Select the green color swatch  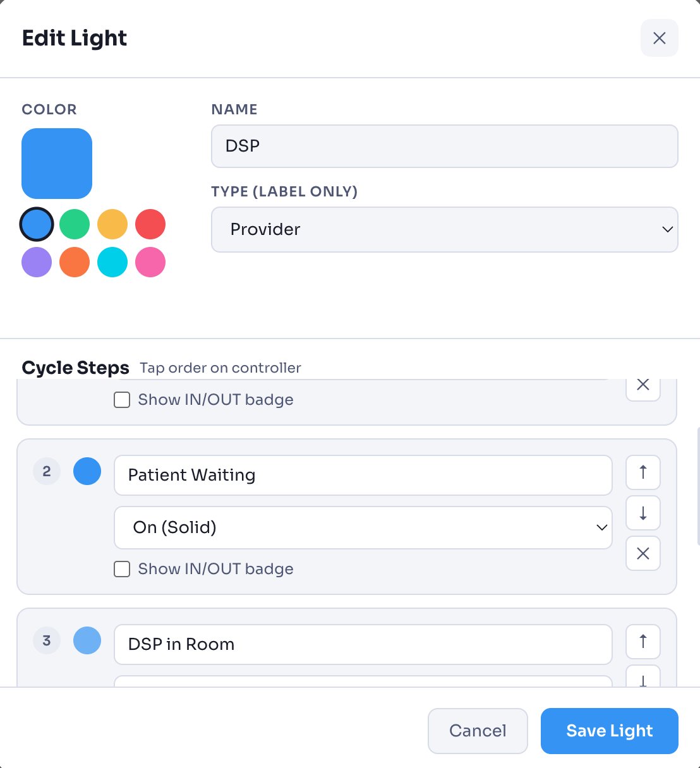tap(75, 224)
